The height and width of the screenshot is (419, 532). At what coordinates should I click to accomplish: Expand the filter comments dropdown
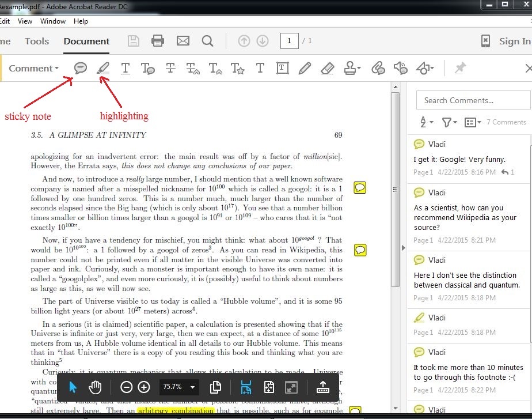[449, 122]
